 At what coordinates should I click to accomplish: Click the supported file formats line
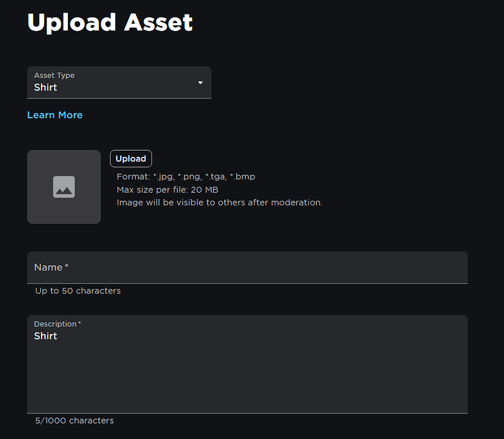coord(186,176)
